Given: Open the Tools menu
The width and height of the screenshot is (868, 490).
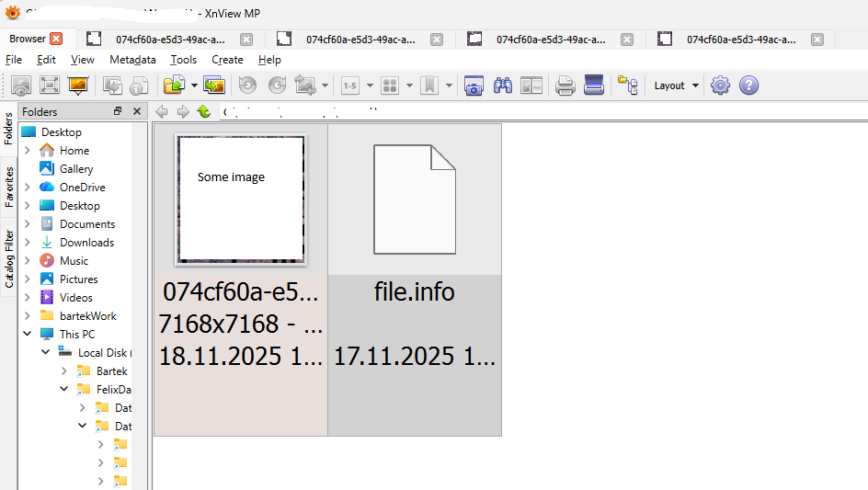Looking at the screenshot, I should (x=183, y=60).
